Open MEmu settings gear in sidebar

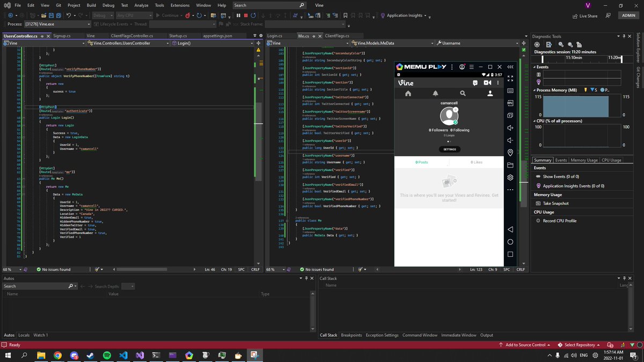(510, 178)
